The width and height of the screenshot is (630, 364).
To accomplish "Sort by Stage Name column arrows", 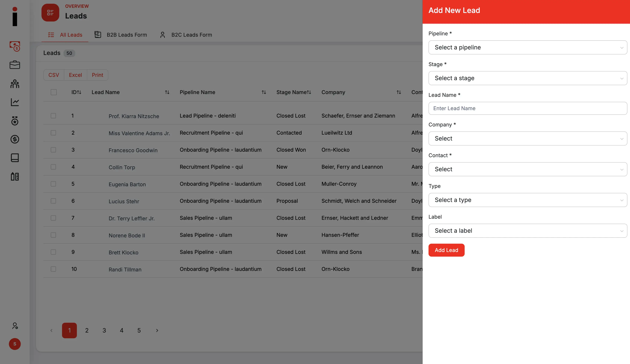I will point(309,92).
